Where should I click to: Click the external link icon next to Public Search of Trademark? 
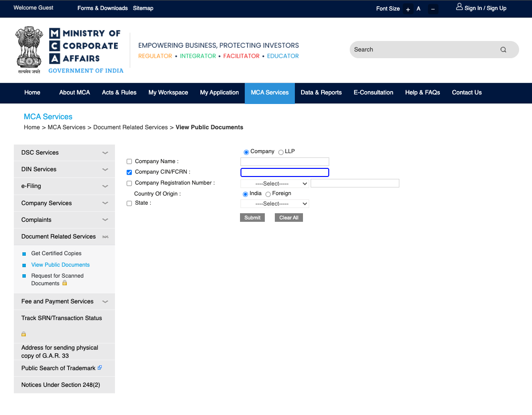tap(99, 367)
